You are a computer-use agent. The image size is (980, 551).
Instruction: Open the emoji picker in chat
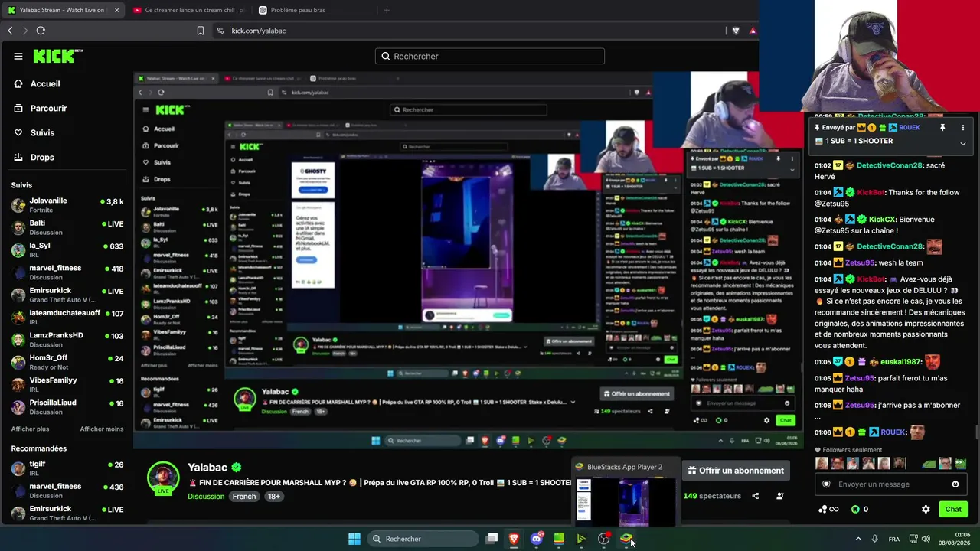coord(955,484)
